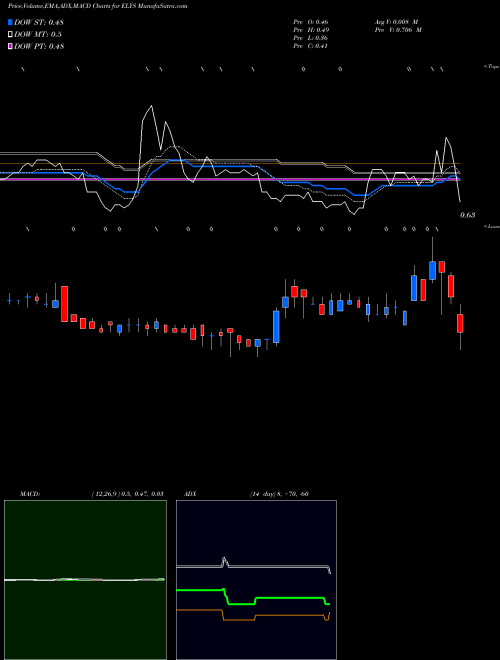The image size is (500, 660).
Task: Click the 'MACD:' panel heading
Action: click(30, 494)
